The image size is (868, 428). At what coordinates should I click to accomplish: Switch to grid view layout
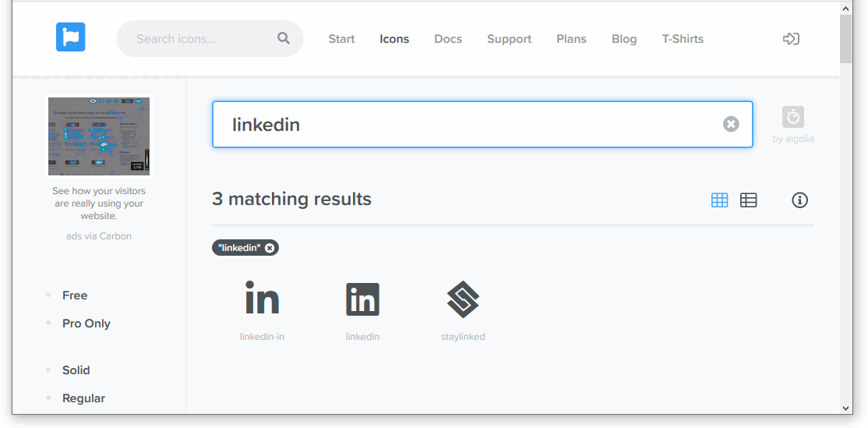click(x=720, y=200)
